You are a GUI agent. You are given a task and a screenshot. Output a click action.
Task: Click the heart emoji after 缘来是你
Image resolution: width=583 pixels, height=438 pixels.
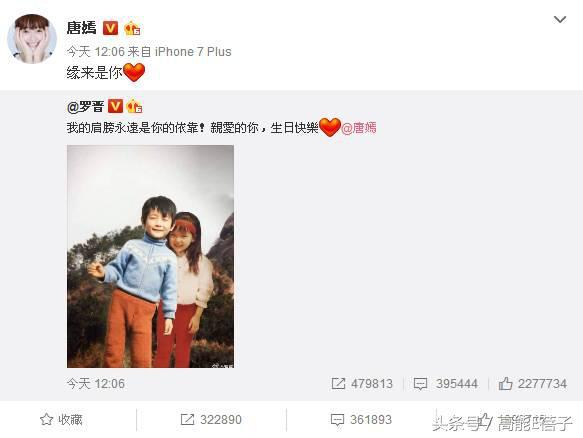click(x=134, y=72)
